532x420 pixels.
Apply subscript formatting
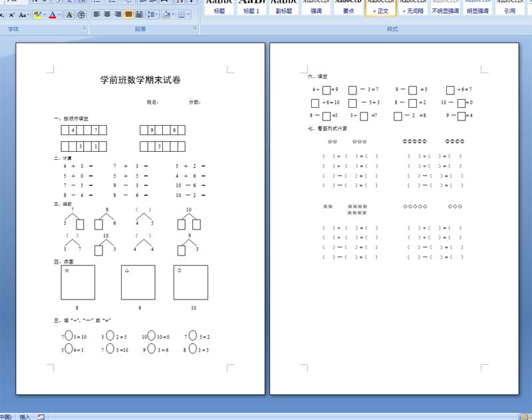tap(2, 15)
